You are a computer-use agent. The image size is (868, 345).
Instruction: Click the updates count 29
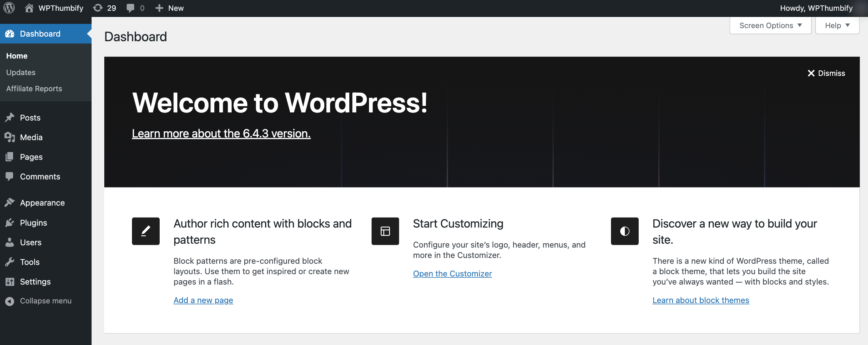click(x=112, y=8)
